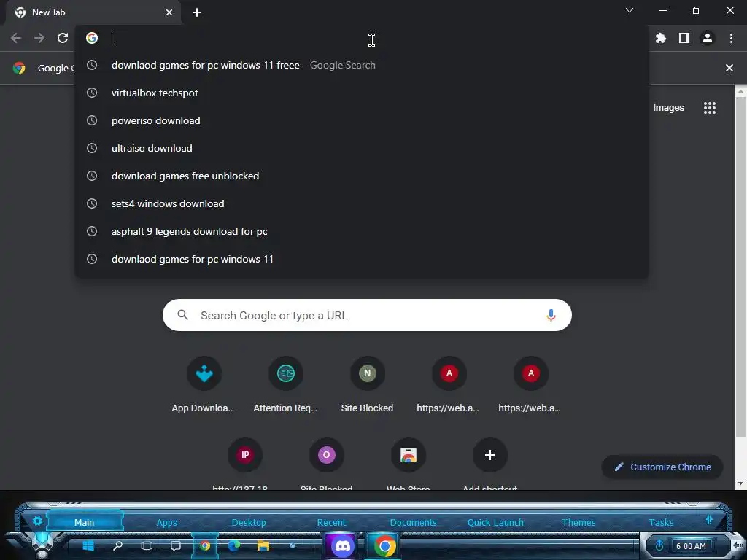The height and width of the screenshot is (560, 747).
Task: Open the Images link
Action: click(668, 108)
